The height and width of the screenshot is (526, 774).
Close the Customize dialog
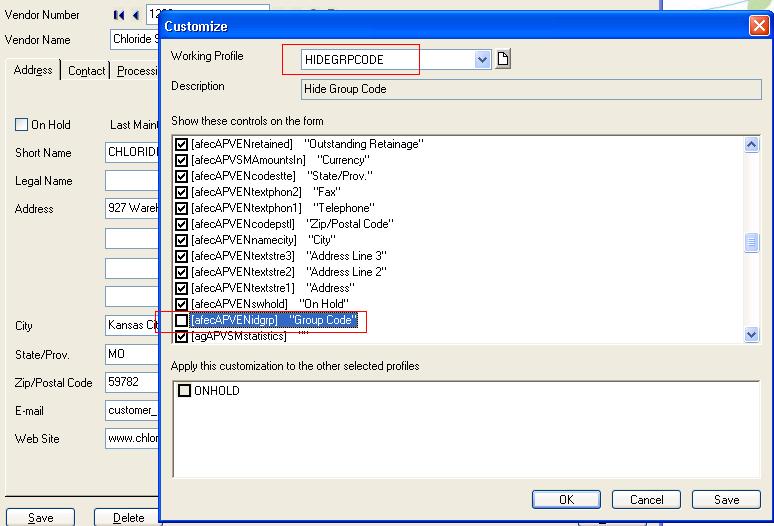(x=759, y=25)
